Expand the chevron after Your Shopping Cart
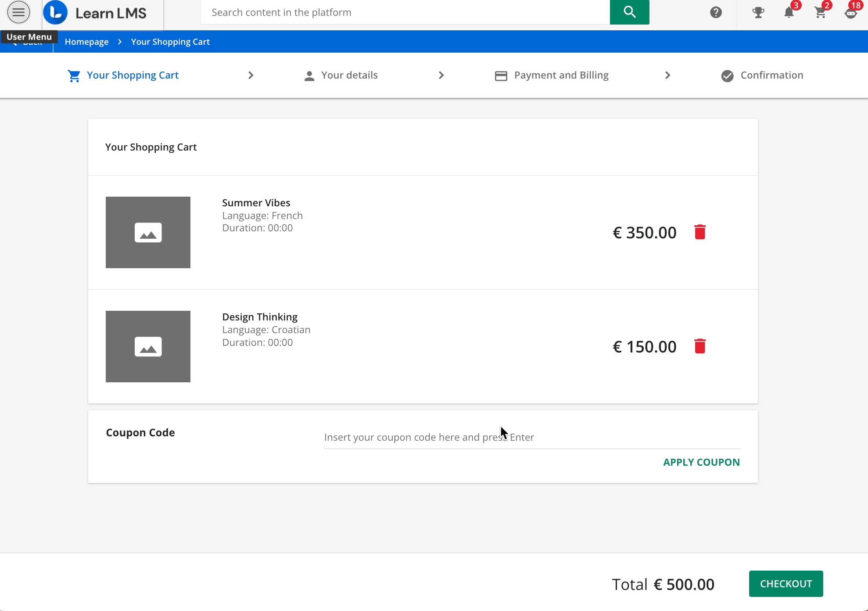 (x=251, y=75)
